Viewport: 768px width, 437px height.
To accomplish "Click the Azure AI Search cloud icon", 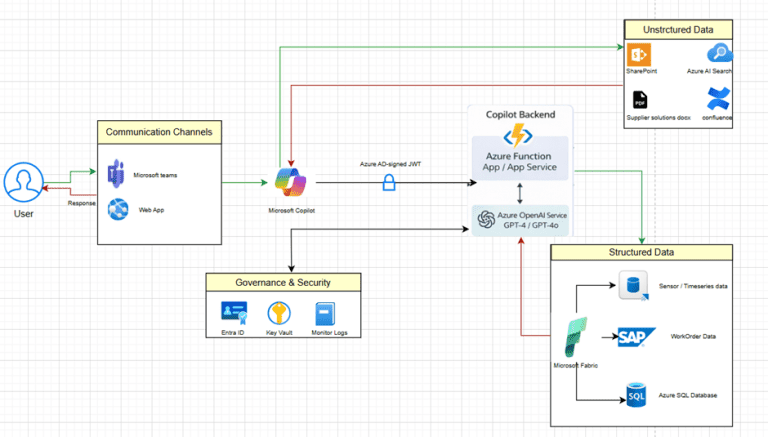I will [720, 53].
